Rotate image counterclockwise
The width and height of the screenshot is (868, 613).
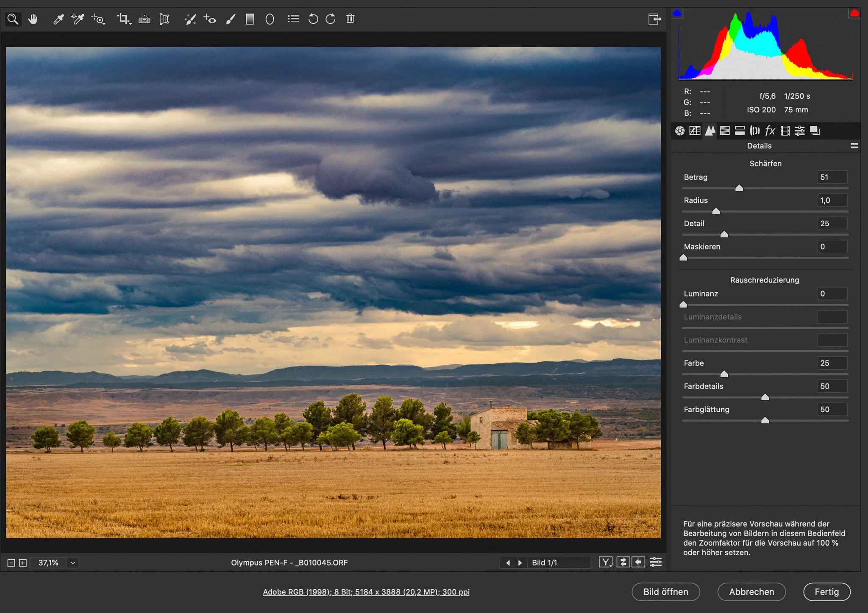click(313, 19)
